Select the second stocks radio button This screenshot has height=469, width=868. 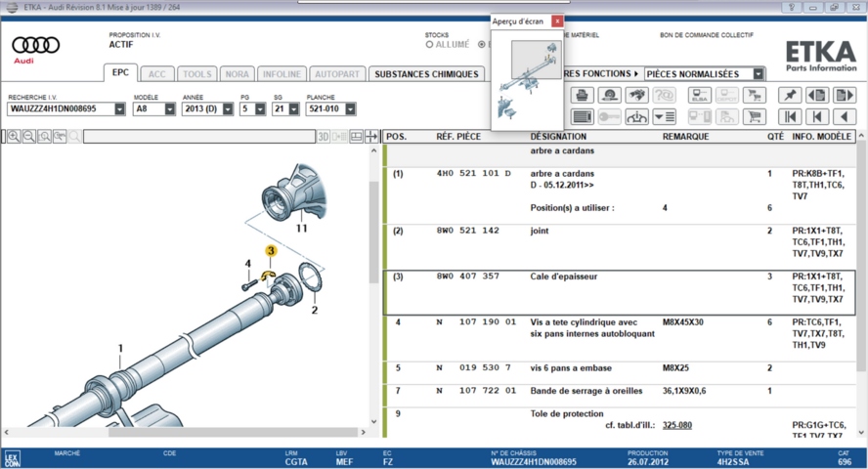(482, 45)
